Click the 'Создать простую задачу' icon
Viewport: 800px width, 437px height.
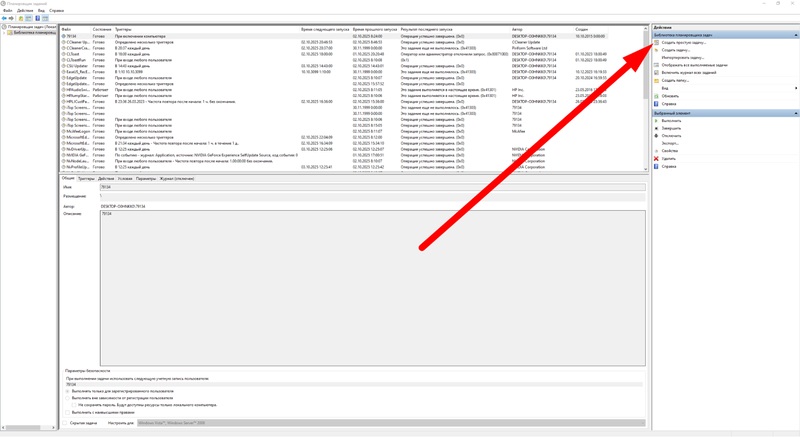[x=656, y=43]
